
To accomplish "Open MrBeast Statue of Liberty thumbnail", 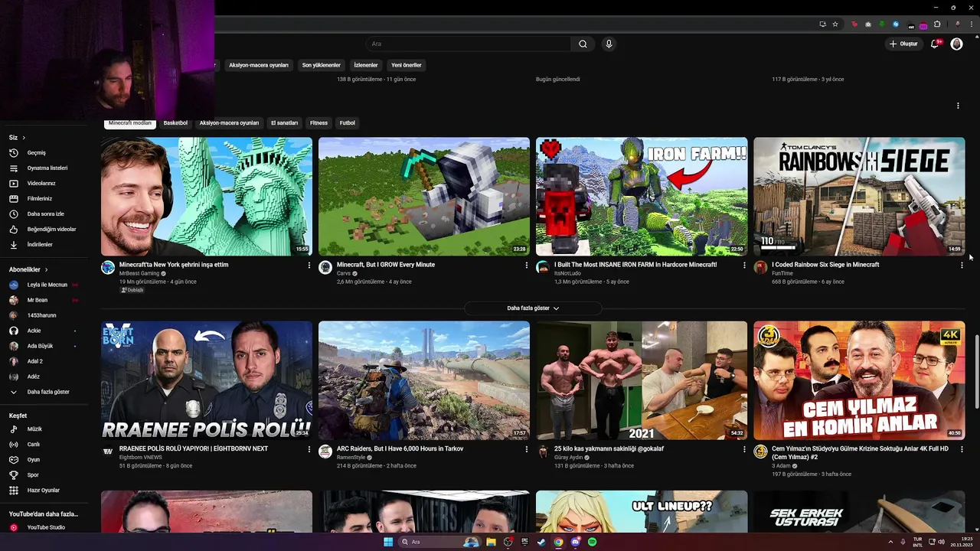I will tap(207, 197).
